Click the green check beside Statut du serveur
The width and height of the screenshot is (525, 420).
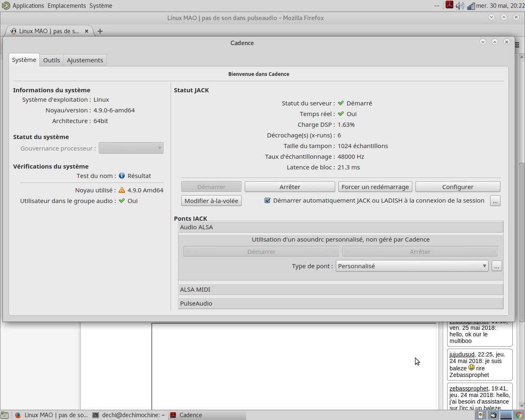pyautogui.click(x=341, y=103)
